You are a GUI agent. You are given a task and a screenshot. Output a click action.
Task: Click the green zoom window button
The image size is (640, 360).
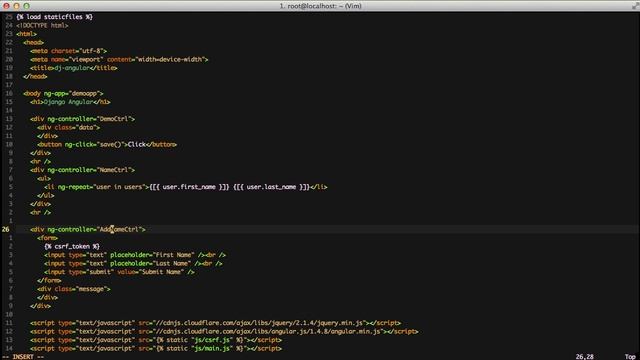tap(27, 6)
